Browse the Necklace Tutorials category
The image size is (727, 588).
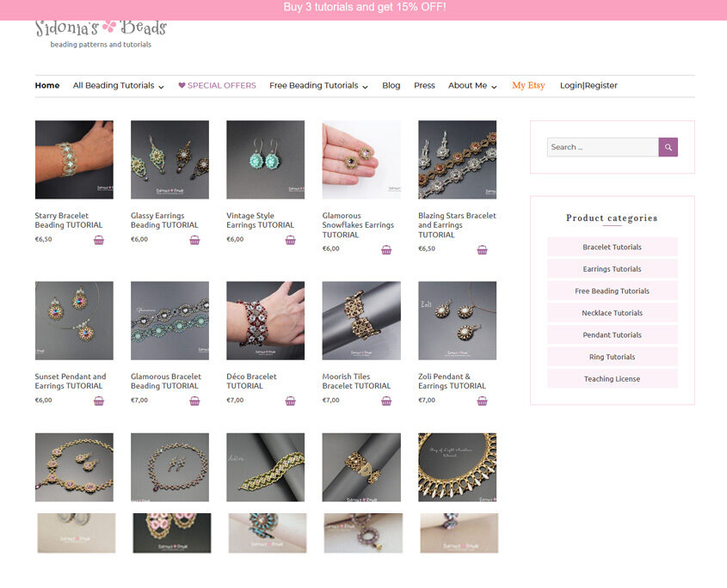coord(612,313)
